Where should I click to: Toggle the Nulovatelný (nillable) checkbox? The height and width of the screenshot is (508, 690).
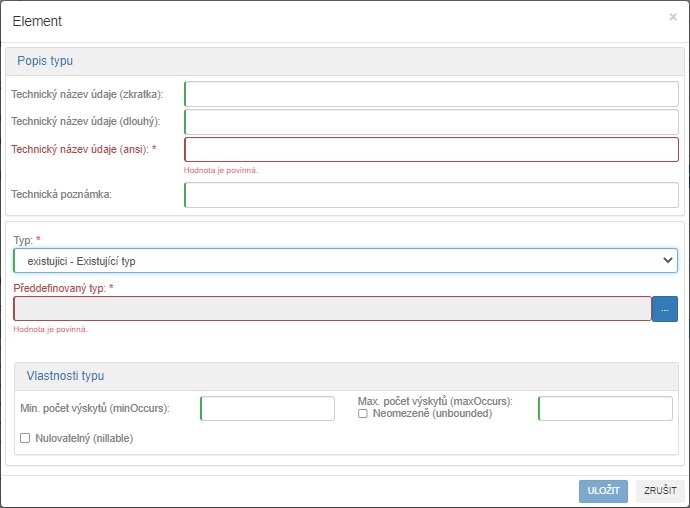coord(25,438)
